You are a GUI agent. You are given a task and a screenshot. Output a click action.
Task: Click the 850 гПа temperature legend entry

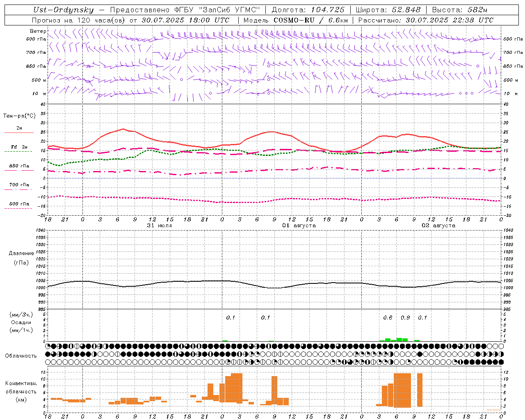coord(19,166)
